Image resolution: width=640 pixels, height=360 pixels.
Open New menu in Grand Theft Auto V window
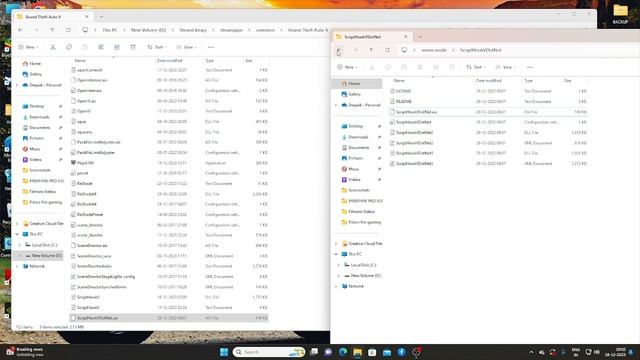coord(28,47)
